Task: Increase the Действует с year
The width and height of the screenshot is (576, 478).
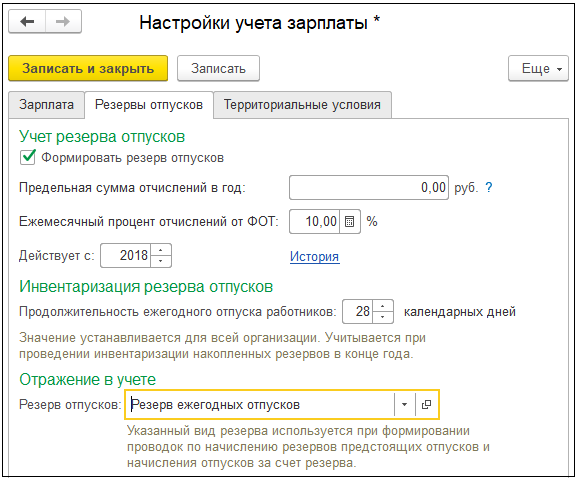Action: click(161, 250)
